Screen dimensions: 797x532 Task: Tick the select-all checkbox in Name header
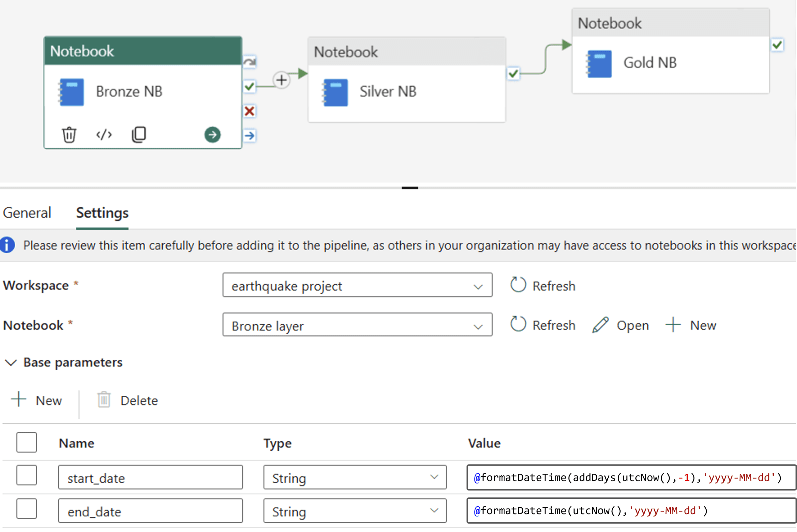click(27, 442)
